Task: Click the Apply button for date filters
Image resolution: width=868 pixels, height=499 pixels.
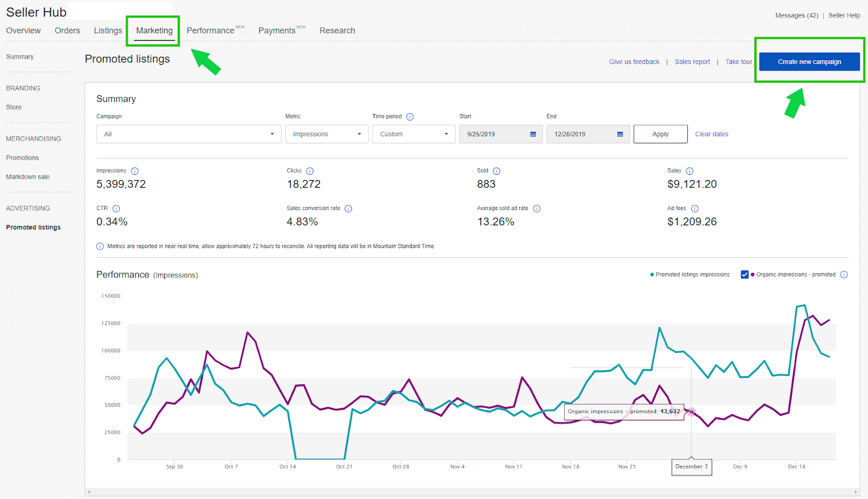Action: (x=660, y=134)
